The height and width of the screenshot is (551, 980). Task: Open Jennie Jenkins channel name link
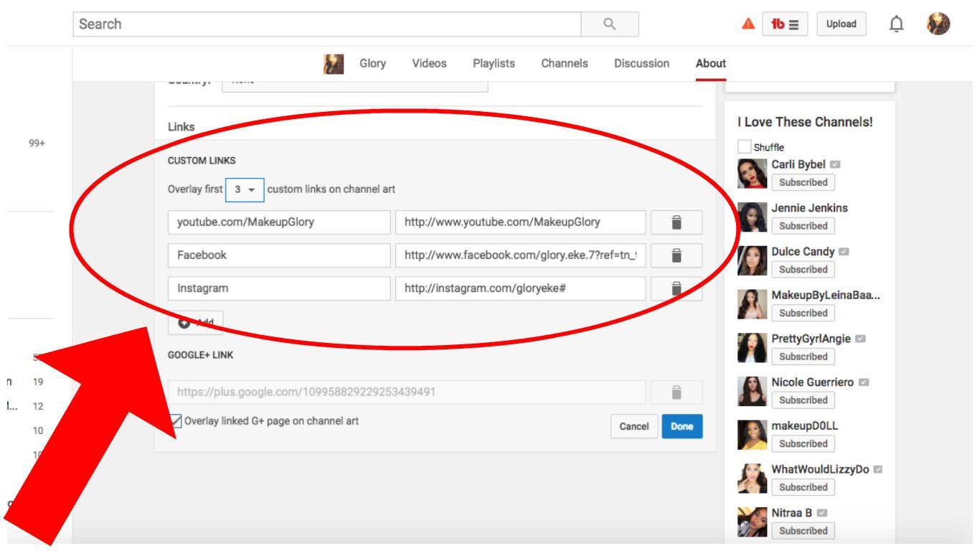tap(808, 208)
